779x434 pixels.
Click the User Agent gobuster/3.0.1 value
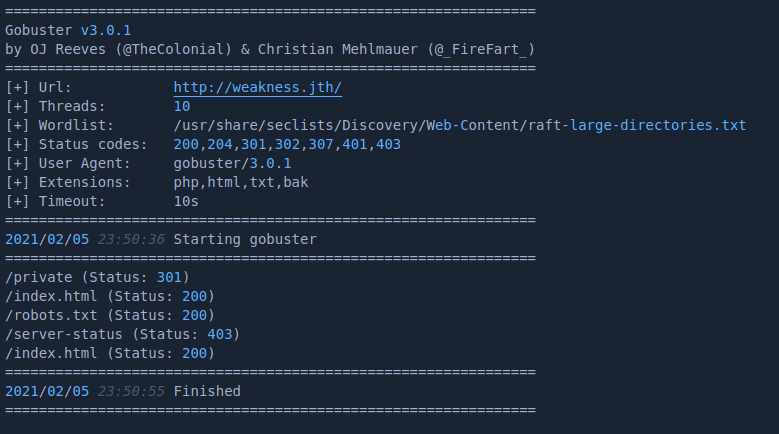pyautogui.click(x=232, y=163)
